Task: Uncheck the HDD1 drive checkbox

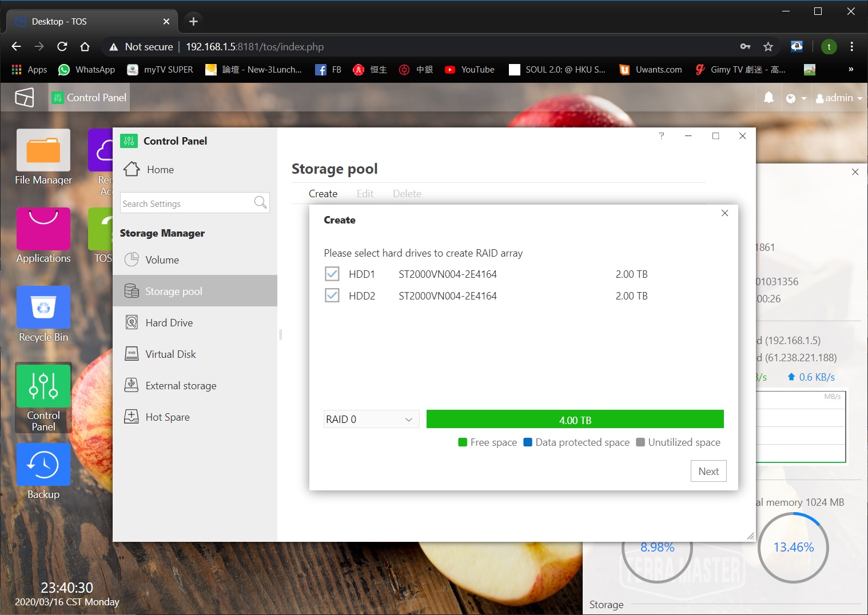Action: [x=332, y=274]
